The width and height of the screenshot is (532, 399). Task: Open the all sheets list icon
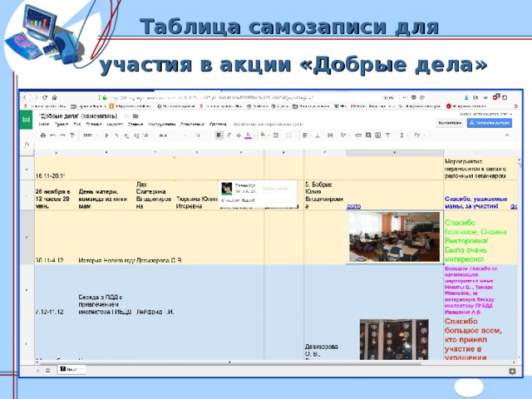click(48, 370)
